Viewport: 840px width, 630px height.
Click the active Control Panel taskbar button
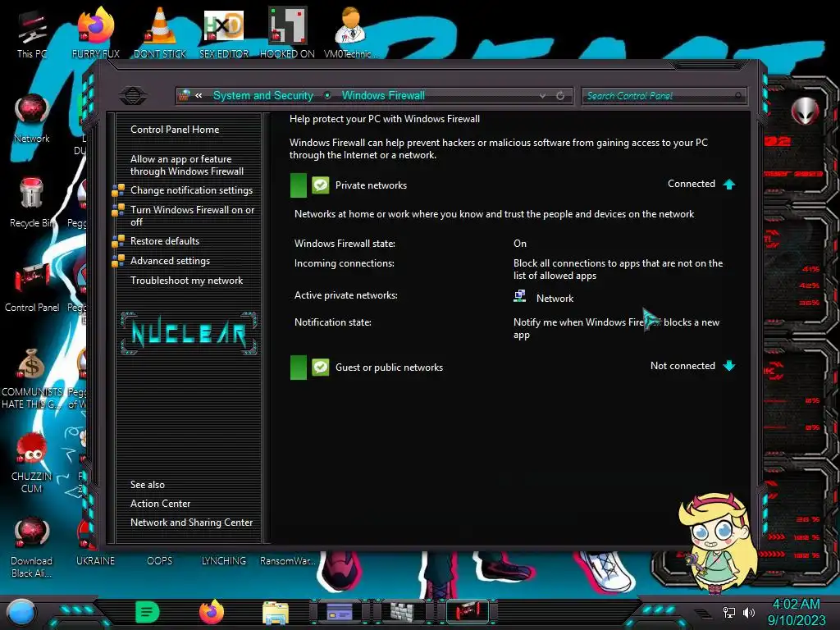tap(467, 611)
